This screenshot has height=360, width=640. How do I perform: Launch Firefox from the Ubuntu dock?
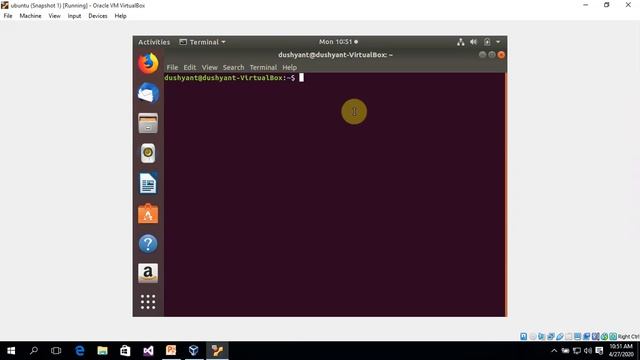tap(148, 64)
